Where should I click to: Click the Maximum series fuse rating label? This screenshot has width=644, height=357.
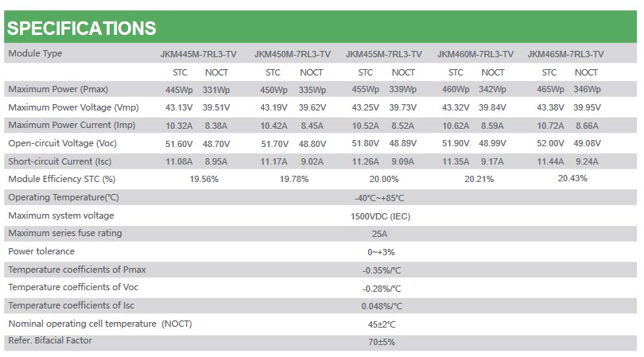[65, 233]
